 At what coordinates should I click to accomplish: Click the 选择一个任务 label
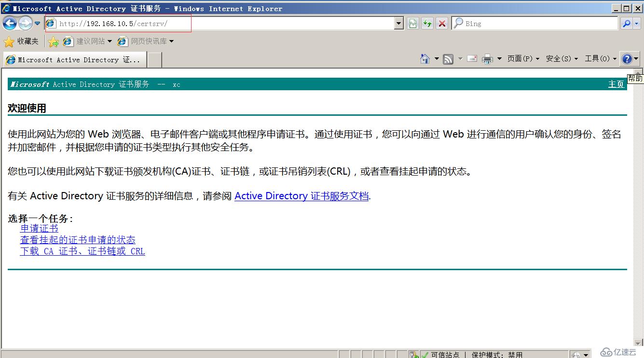pyautogui.click(x=40, y=219)
